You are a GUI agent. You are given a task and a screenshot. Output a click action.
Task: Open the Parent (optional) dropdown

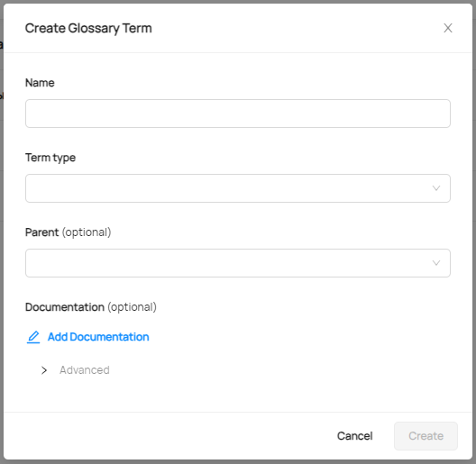pos(238,263)
